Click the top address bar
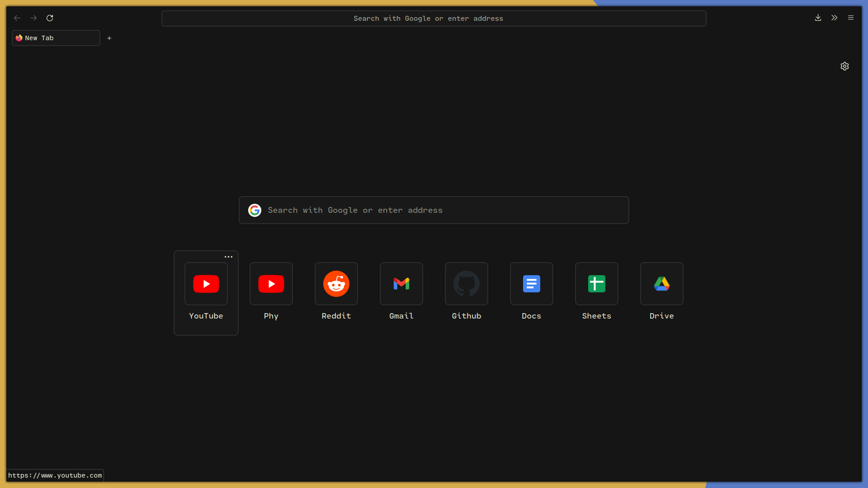This screenshot has height=488, width=868. click(434, 19)
